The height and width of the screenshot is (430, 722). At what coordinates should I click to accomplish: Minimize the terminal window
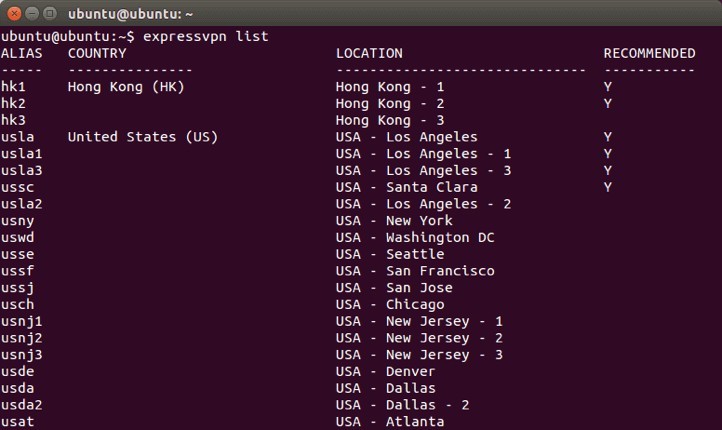[32, 13]
